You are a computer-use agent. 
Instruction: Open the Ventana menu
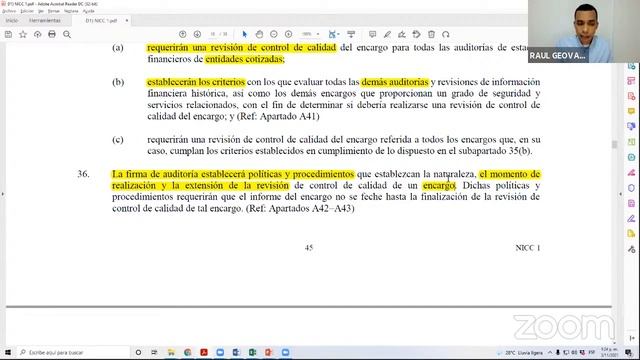click(71, 11)
